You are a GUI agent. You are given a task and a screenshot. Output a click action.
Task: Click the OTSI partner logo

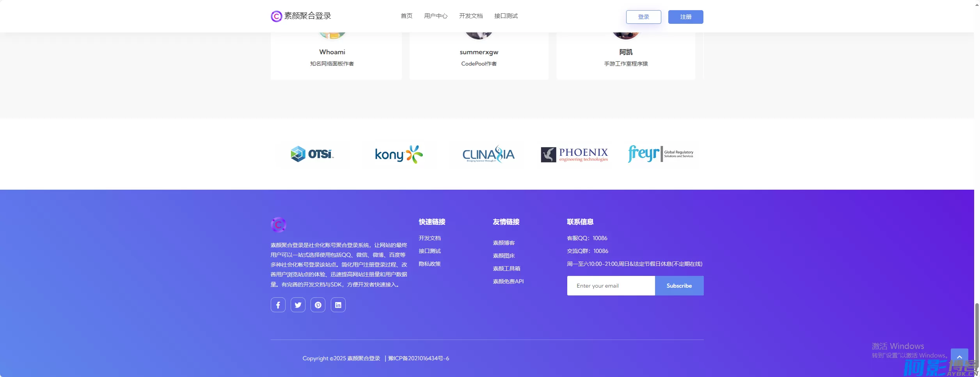(312, 154)
